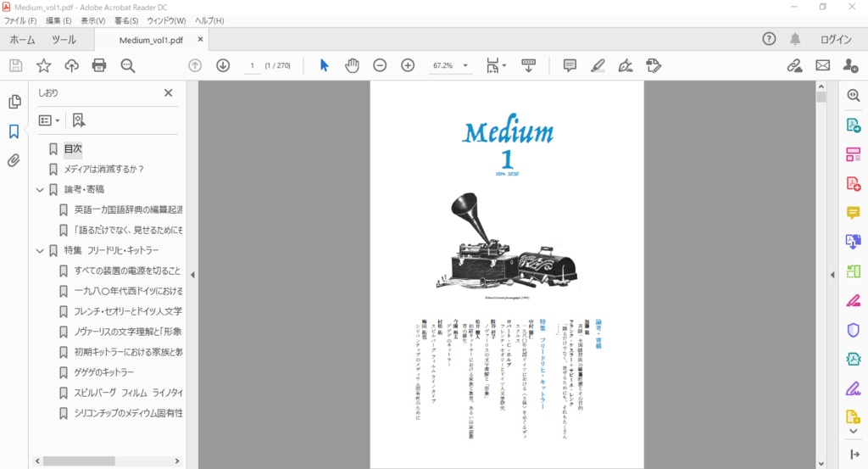868x469 pixels.
Task: Click the Save file icon in toolbar
Action: (x=16, y=65)
